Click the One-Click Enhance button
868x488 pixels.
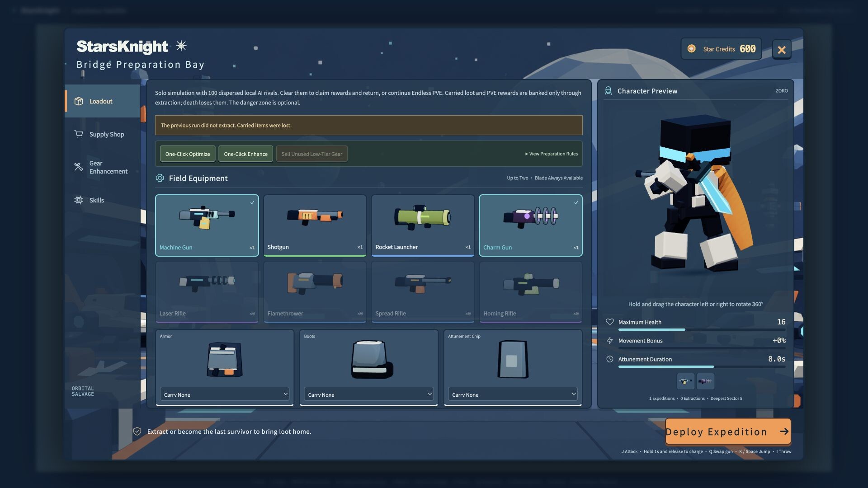(x=245, y=154)
